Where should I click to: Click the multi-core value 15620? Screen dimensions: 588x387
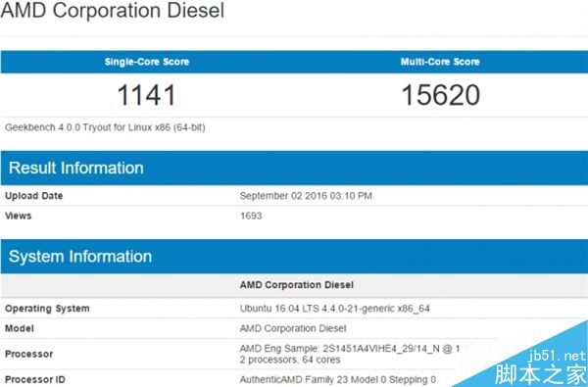441,95
